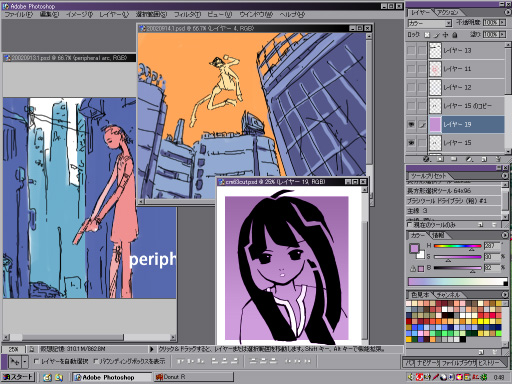The width and height of the screenshot is (512, 384).
Task: Open the Filter menu in the menu bar
Action: coord(187,14)
